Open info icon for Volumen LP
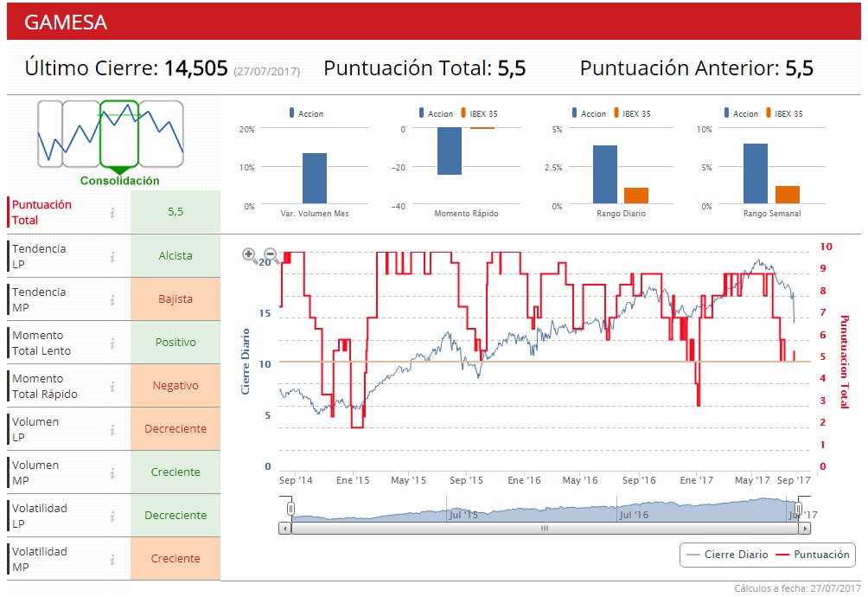 click(112, 429)
